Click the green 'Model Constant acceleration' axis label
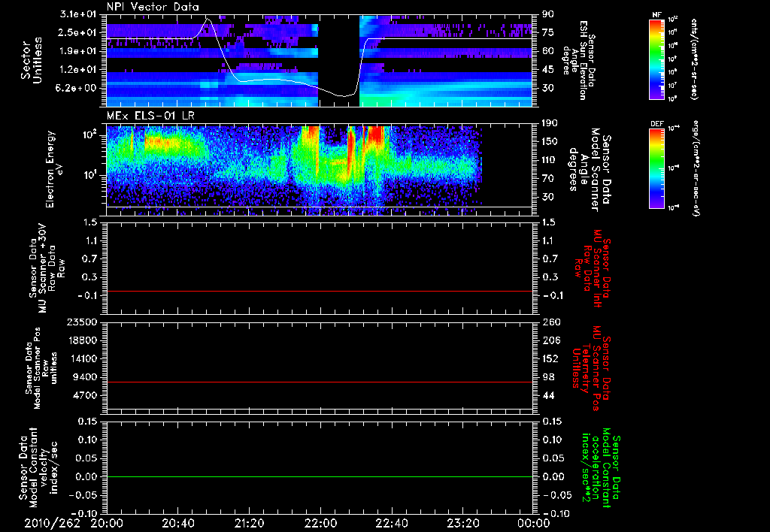 click(601, 468)
